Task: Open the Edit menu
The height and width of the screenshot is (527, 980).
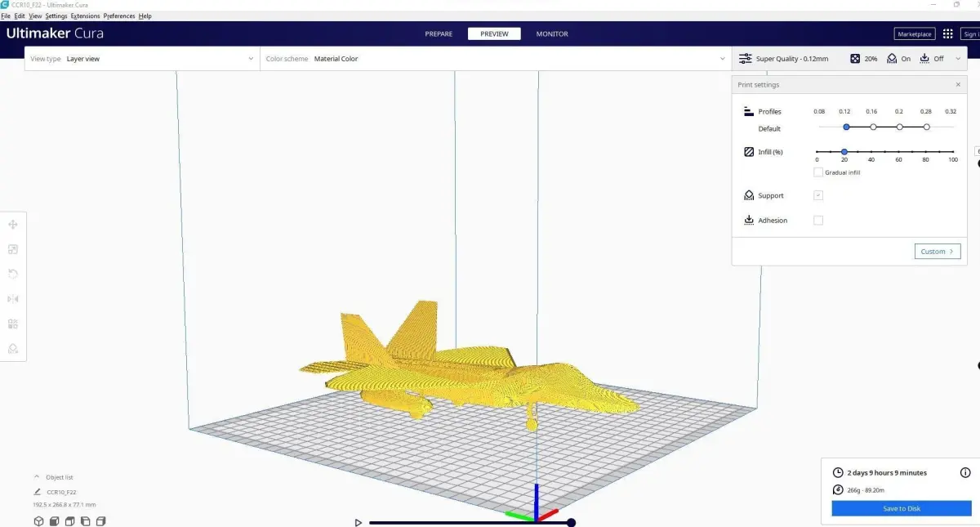Action: click(20, 16)
